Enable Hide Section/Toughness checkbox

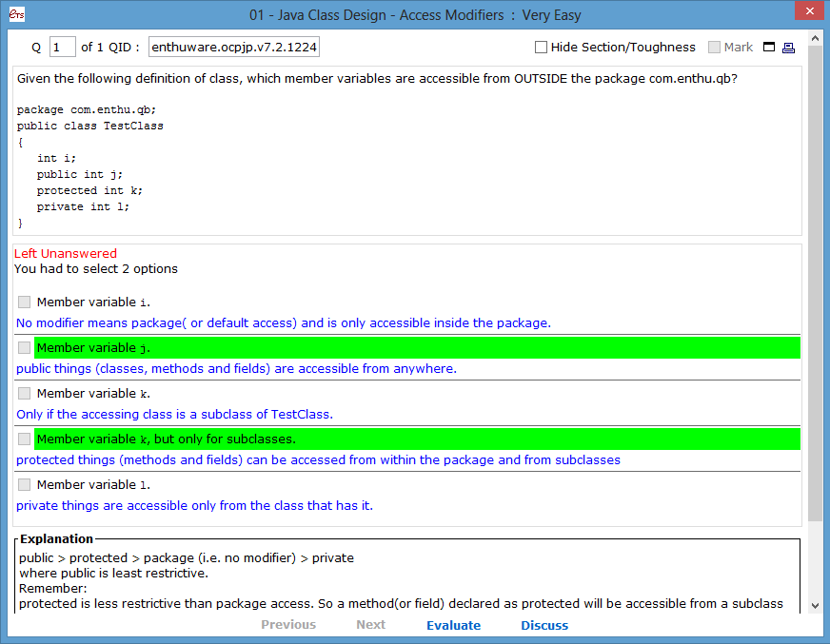point(541,48)
